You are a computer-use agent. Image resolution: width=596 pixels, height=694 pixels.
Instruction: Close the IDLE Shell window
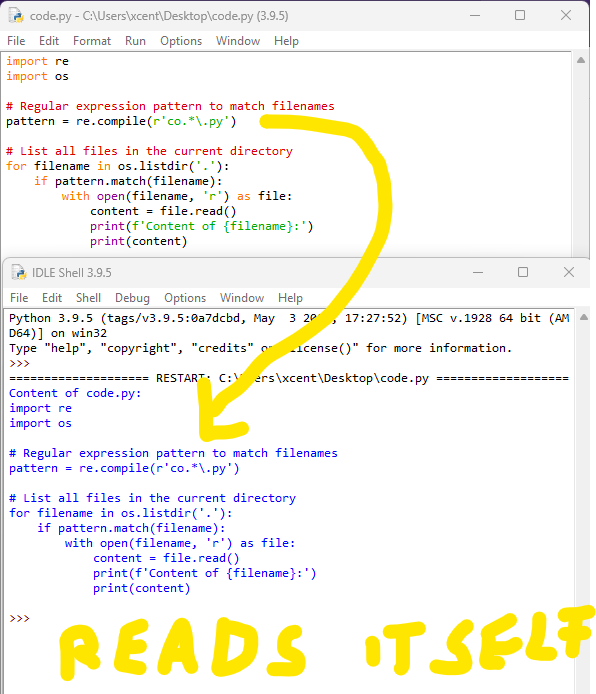tap(569, 272)
